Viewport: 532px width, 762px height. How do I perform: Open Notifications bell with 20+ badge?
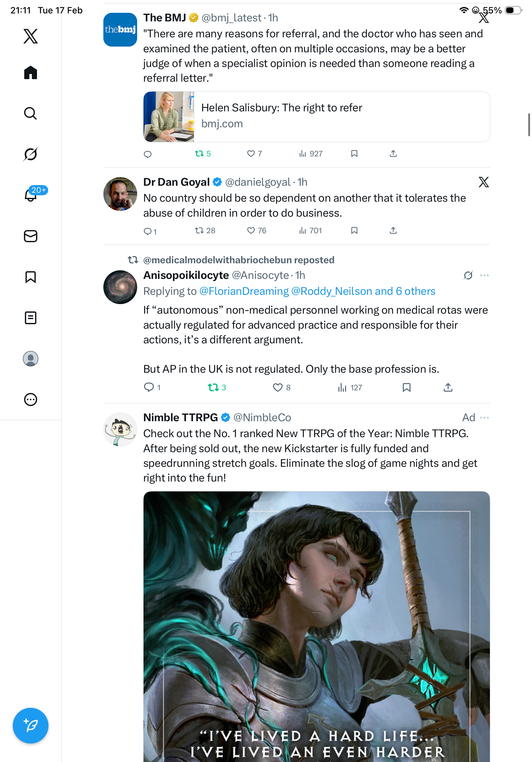[31, 195]
